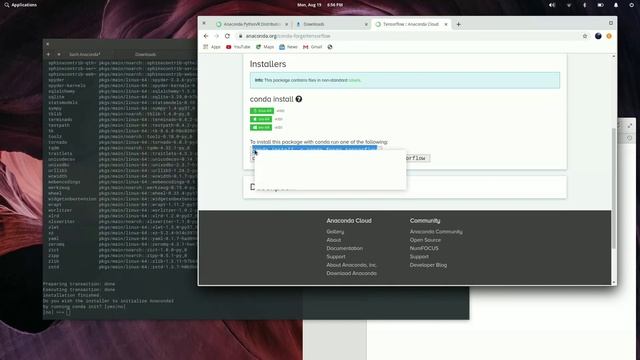640x360 pixels.
Task: Click the win-64 platform badge
Action: click(261, 127)
